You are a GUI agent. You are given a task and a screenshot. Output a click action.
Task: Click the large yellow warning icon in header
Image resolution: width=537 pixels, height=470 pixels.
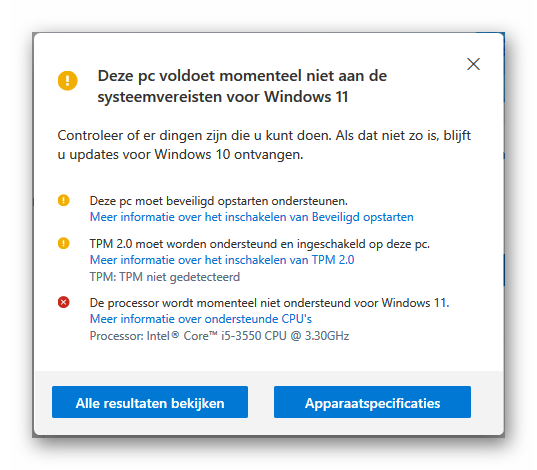click(x=67, y=81)
